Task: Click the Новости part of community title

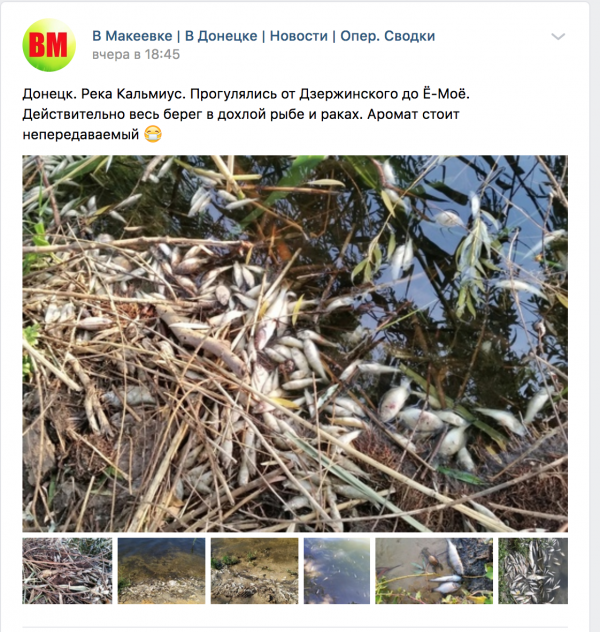Action: coord(299,36)
